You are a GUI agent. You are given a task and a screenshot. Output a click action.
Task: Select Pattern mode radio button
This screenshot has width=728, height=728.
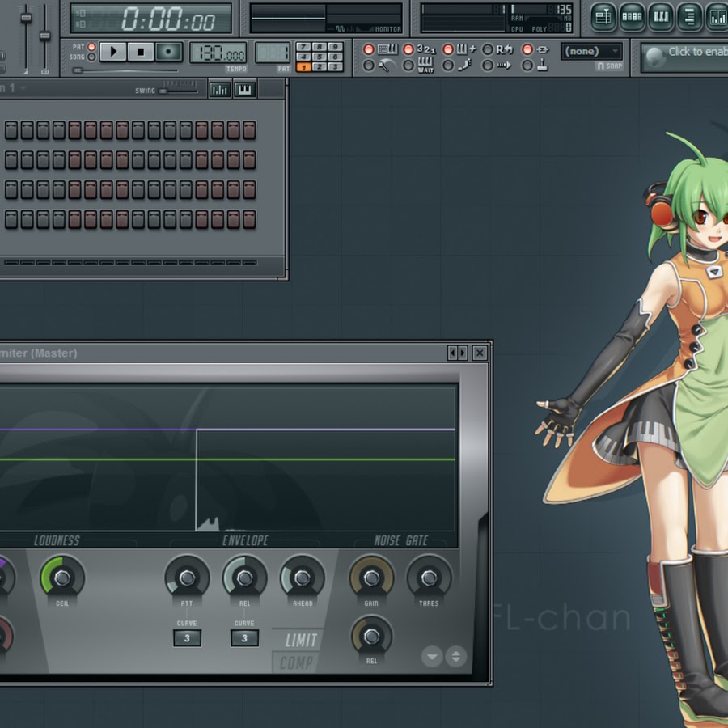pyautogui.click(x=91, y=47)
